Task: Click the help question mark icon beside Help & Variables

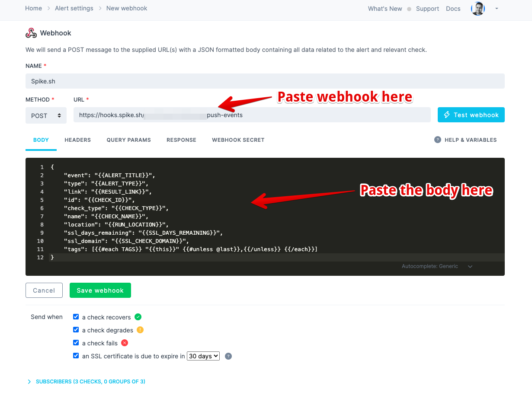Action: tap(438, 140)
